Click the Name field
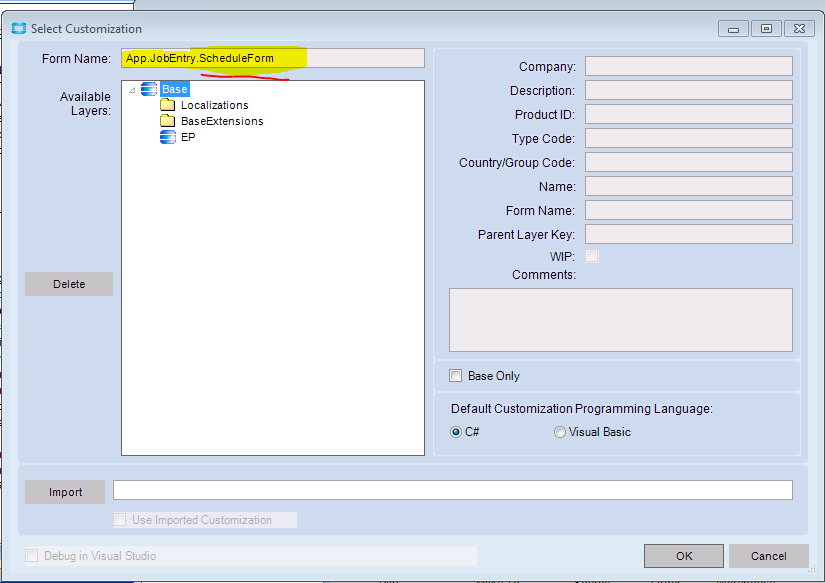825x583 pixels. (x=689, y=186)
